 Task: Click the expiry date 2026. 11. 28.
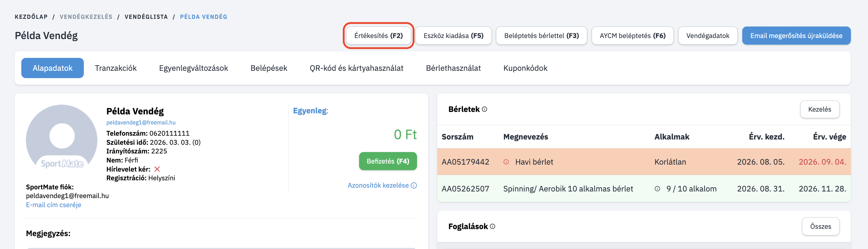pos(822,189)
